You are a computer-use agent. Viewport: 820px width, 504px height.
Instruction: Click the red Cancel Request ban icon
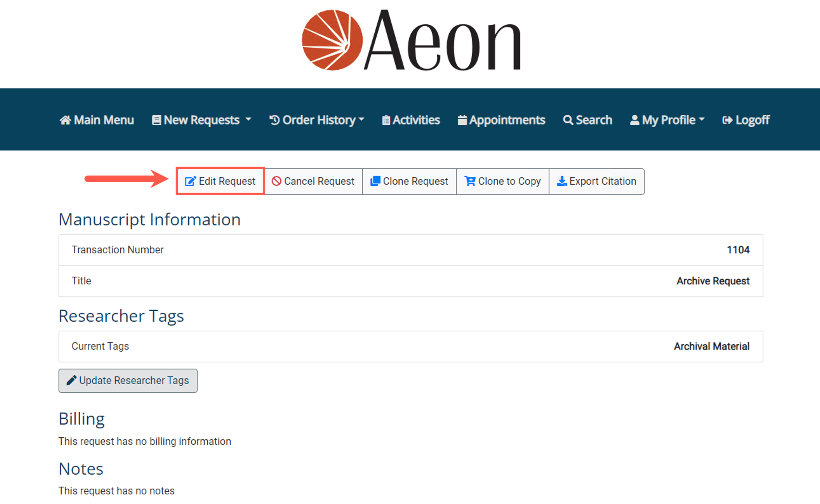click(x=276, y=181)
